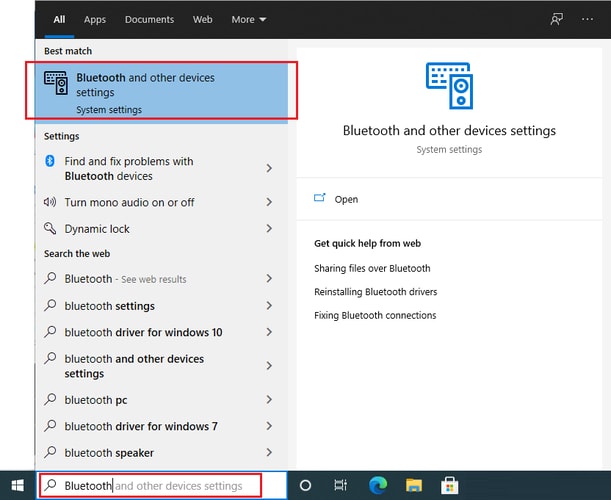Click magnifier icon beside bluetooth settings
Screen dimensions: 611x500
(x=50, y=305)
